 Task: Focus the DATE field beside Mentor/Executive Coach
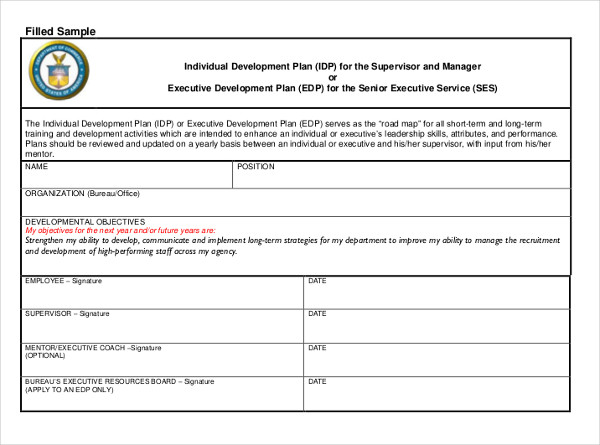436,359
